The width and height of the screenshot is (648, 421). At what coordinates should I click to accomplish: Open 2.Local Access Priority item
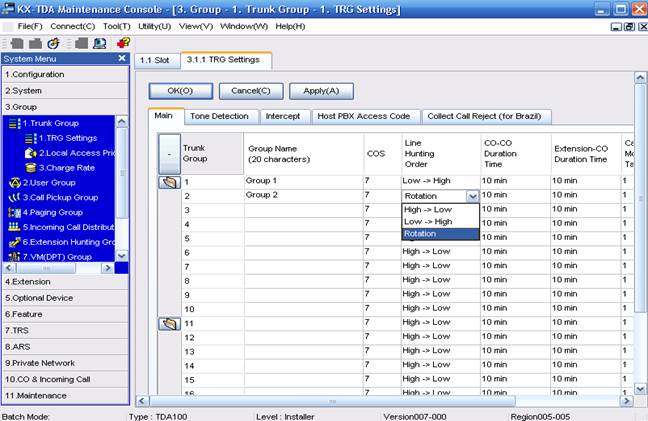(x=69, y=153)
